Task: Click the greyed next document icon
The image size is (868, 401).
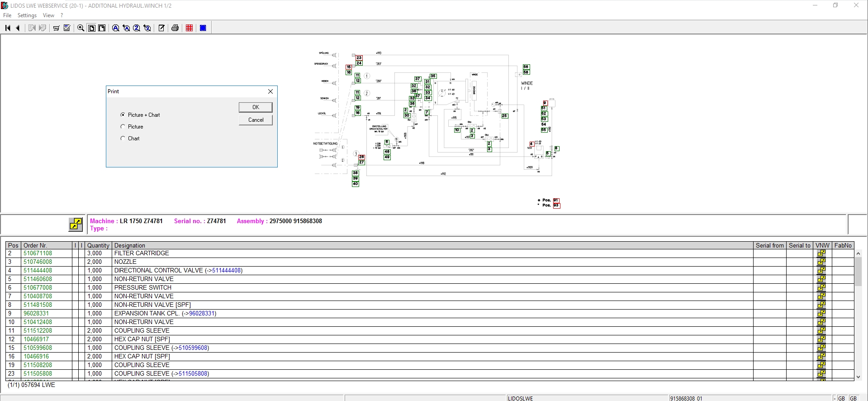Action: point(43,28)
